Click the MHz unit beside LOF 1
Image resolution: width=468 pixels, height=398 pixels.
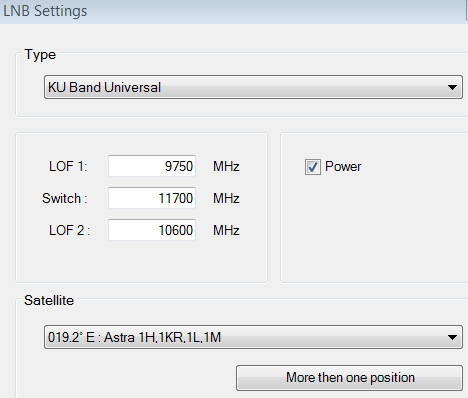click(x=226, y=166)
